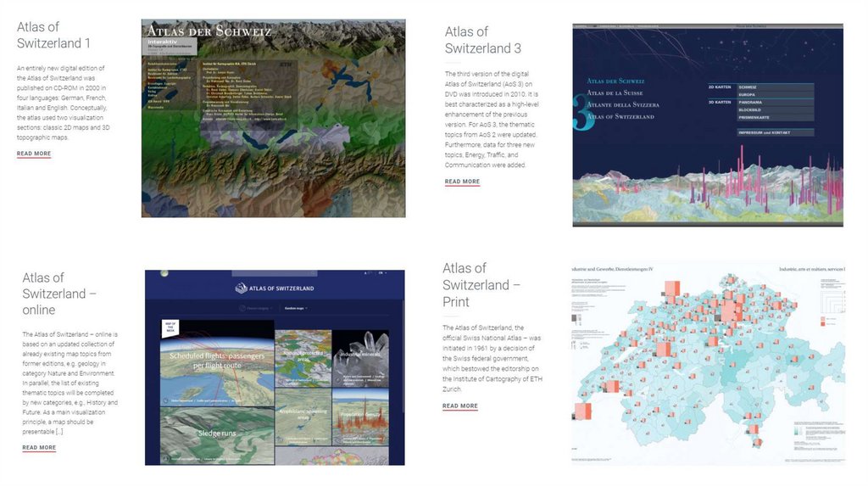Open the 'Atlas of Switzerland 3' heading

tap(483, 40)
